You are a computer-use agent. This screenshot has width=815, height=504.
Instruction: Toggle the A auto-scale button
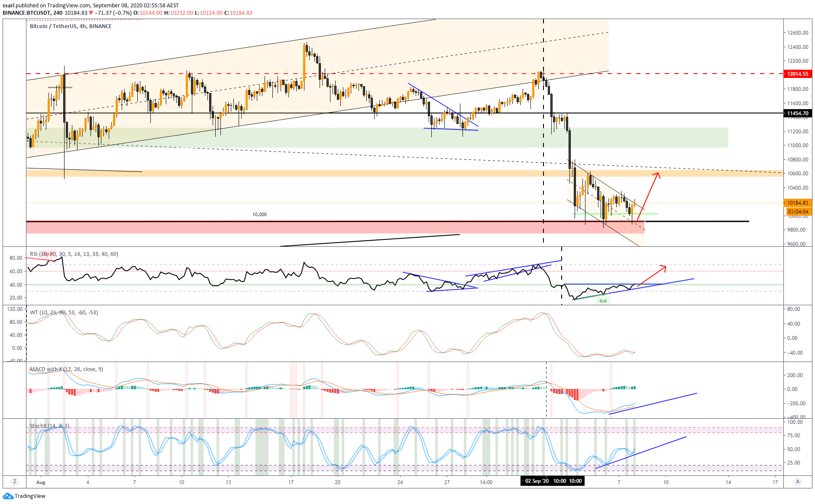(x=797, y=481)
